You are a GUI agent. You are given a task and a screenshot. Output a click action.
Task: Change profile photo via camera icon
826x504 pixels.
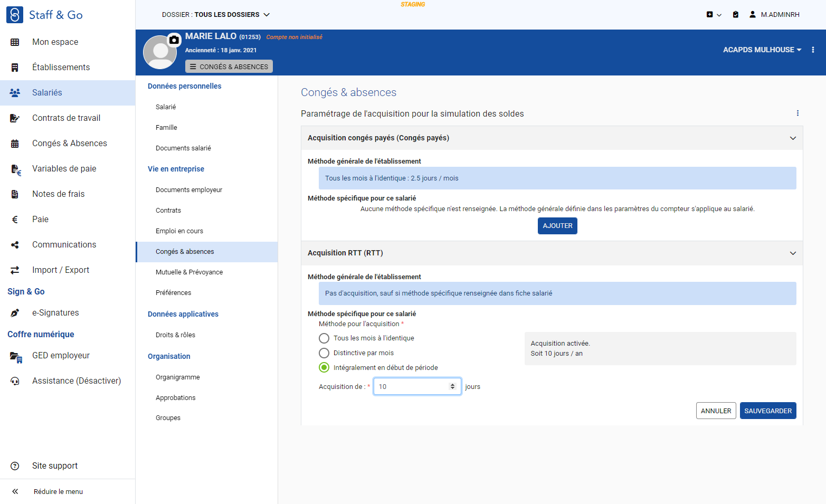pos(174,40)
